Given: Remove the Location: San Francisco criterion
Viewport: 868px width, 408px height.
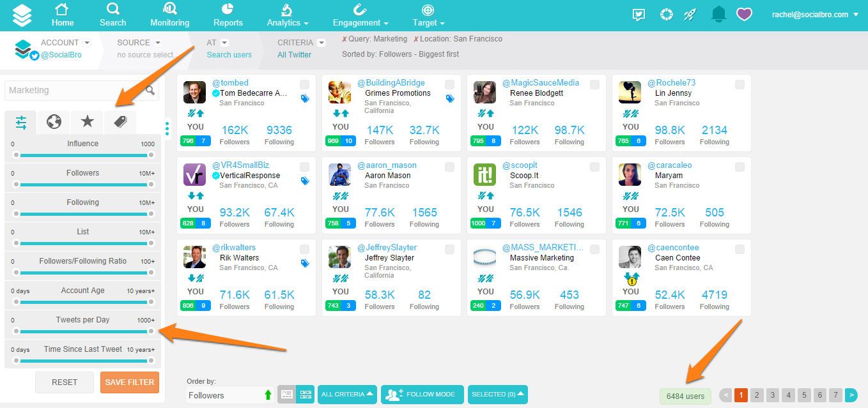Looking at the screenshot, I should (415, 40).
